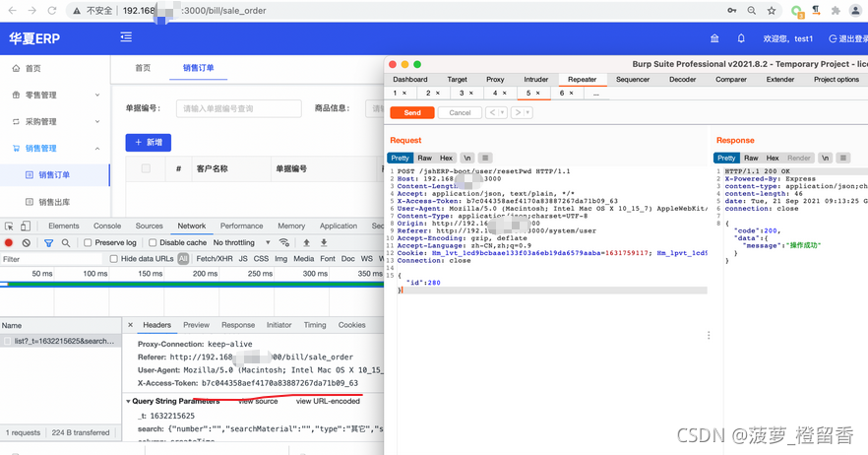868x455 pixels.
Task: Open DevTools Elements tab
Action: pos(64,227)
